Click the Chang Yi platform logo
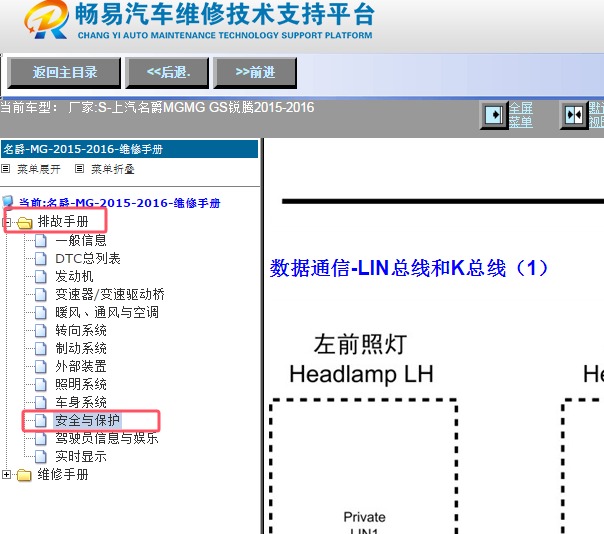Viewport: 604px width, 534px height. click(x=46, y=20)
